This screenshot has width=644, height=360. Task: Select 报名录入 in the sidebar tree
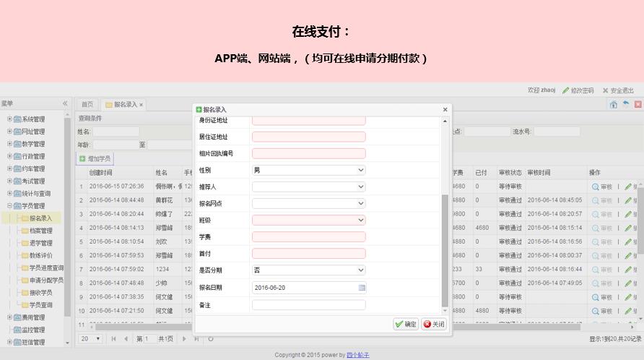click(40, 218)
